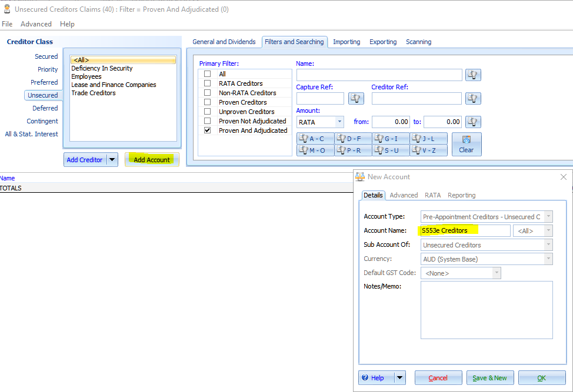The image size is (573, 392).
Task: Enable the Unproven Creditors checkbox
Action: click(x=207, y=112)
